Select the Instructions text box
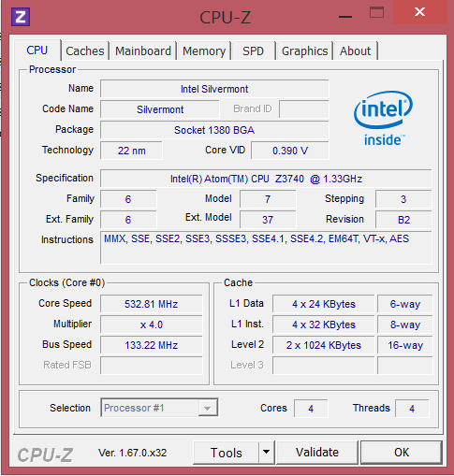 click(x=266, y=247)
